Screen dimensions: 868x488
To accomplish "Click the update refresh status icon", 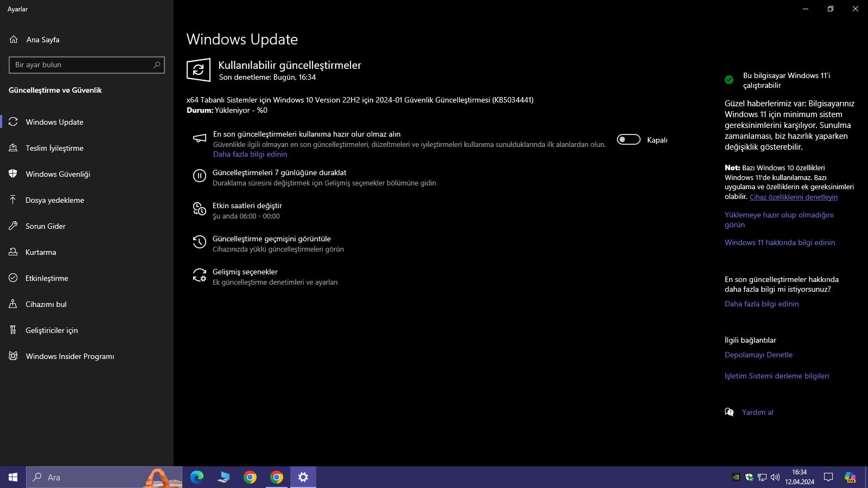I will (199, 70).
